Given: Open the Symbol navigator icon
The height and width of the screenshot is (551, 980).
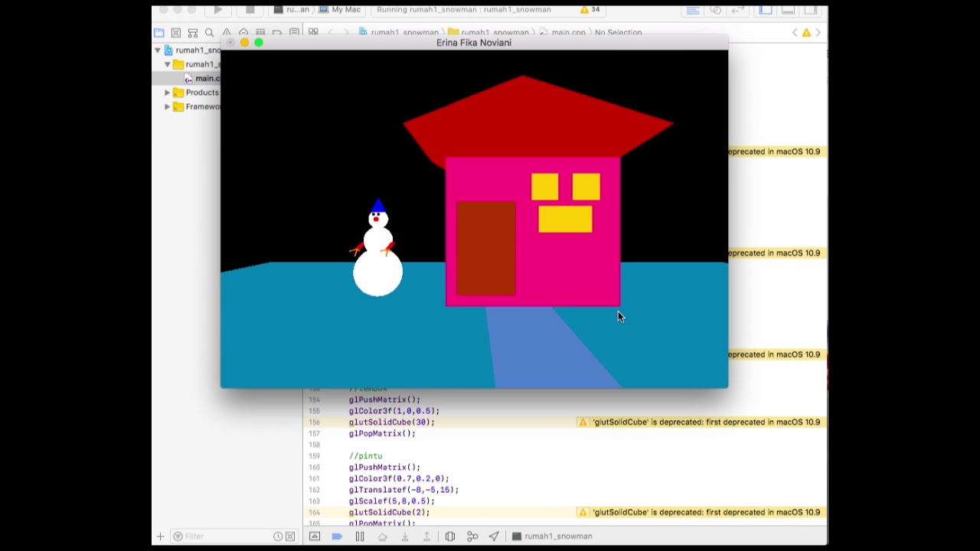Looking at the screenshot, I should [192, 32].
